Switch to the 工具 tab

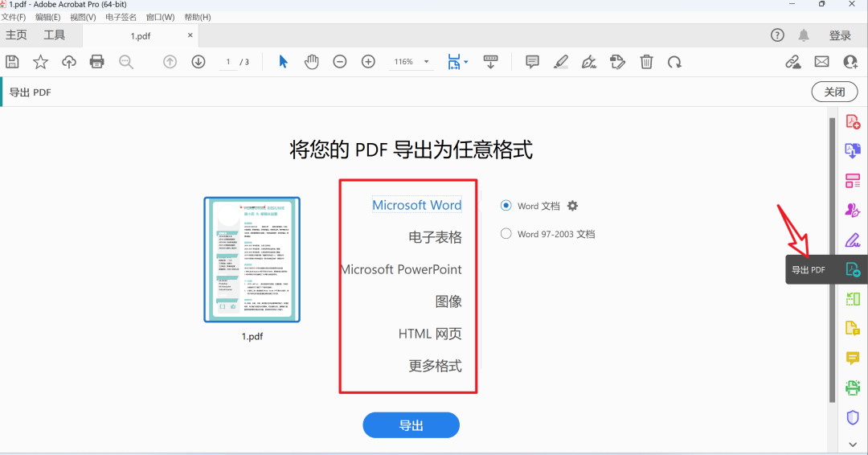55,35
